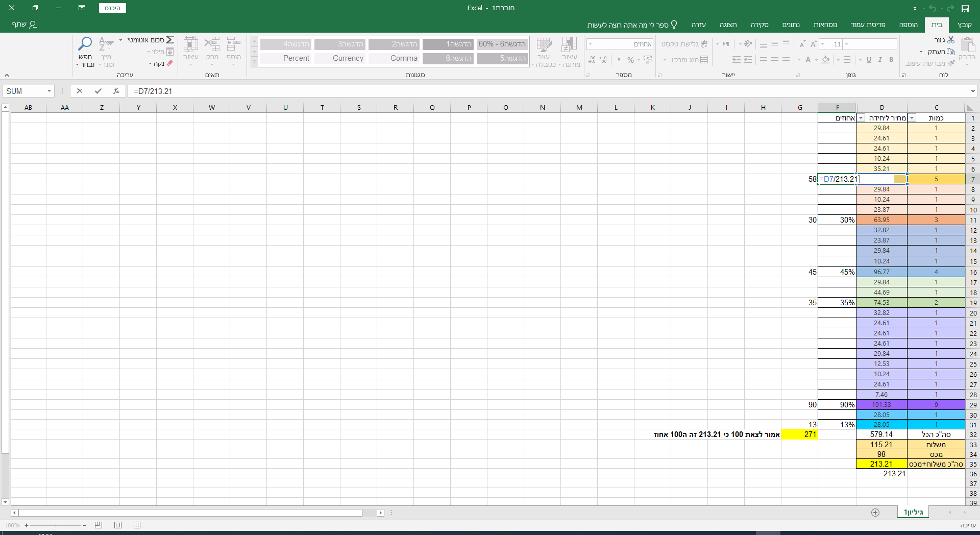Open the Font Color dropdown arrow
Screen dimensions: 980x535
799,60
